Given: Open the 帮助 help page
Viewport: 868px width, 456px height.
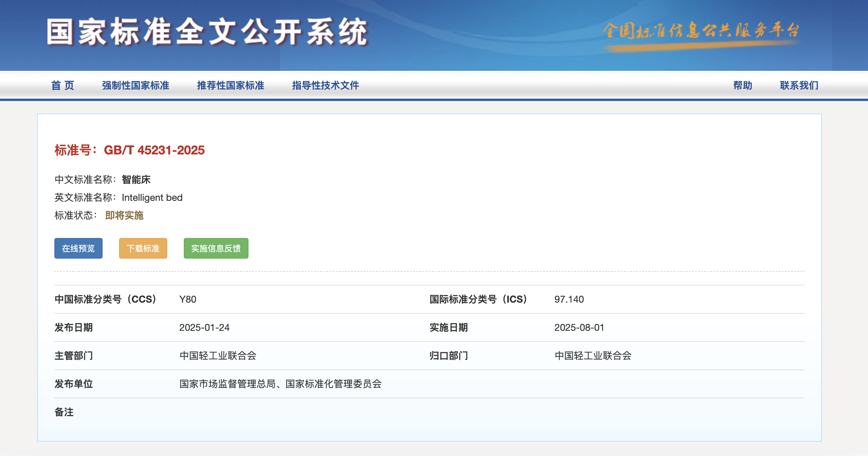Looking at the screenshot, I should [743, 85].
